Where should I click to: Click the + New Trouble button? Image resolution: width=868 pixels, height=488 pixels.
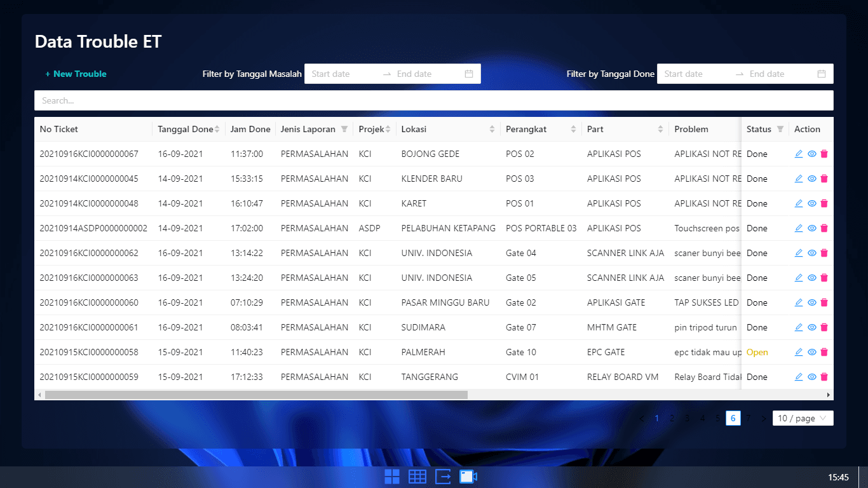pos(76,74)
